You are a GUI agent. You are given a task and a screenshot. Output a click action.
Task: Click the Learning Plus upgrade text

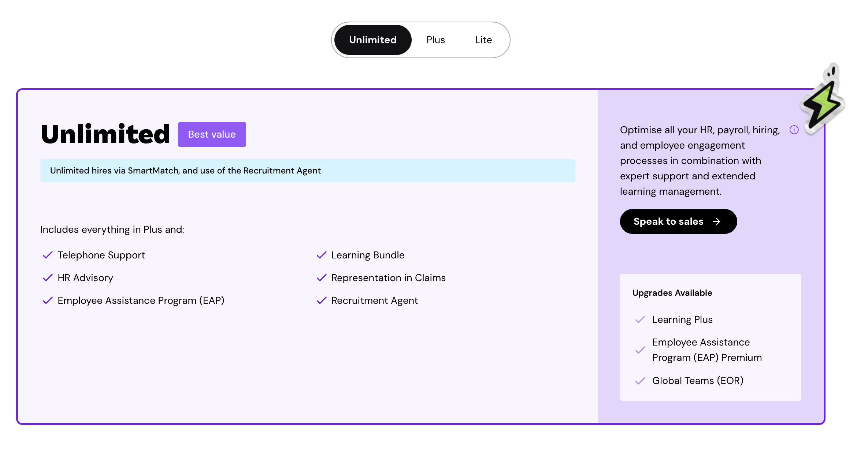click(682, 320)
